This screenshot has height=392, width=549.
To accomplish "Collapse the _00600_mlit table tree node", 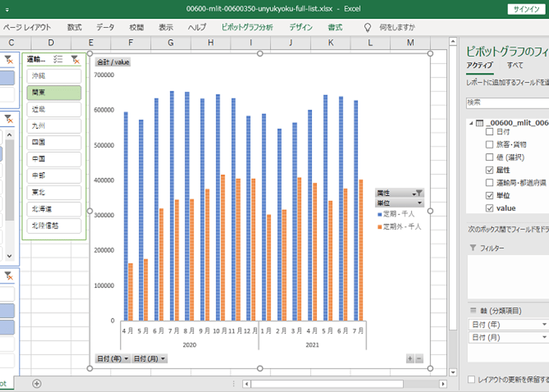I will click(x=471, y=123).
